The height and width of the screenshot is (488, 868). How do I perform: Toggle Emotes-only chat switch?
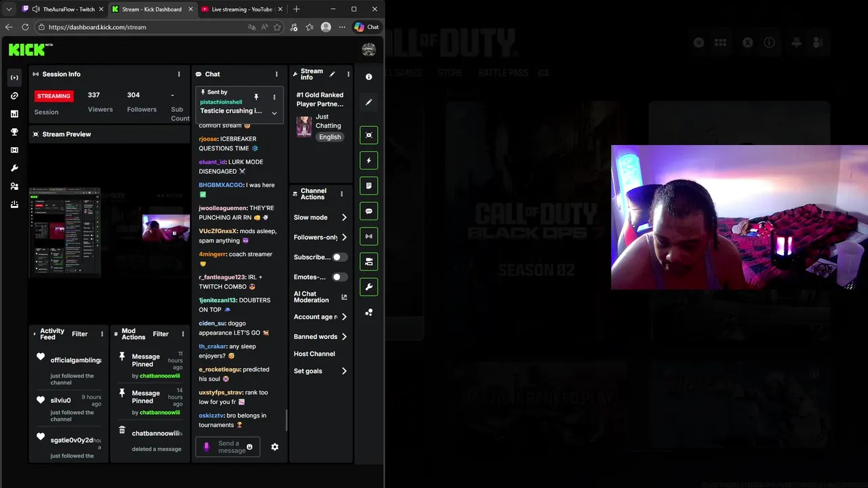pos(340,277)
